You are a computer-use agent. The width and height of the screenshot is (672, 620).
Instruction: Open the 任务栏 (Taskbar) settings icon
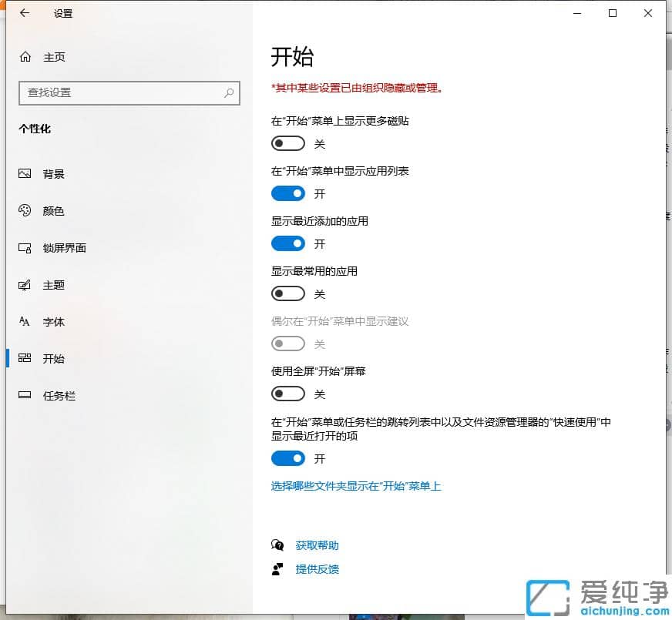tap(23, 395)
